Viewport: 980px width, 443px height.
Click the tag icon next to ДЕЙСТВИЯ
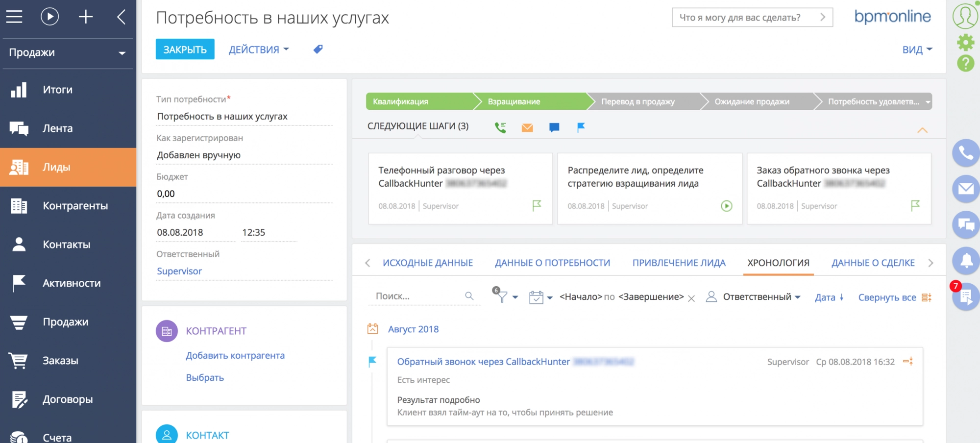317,49
